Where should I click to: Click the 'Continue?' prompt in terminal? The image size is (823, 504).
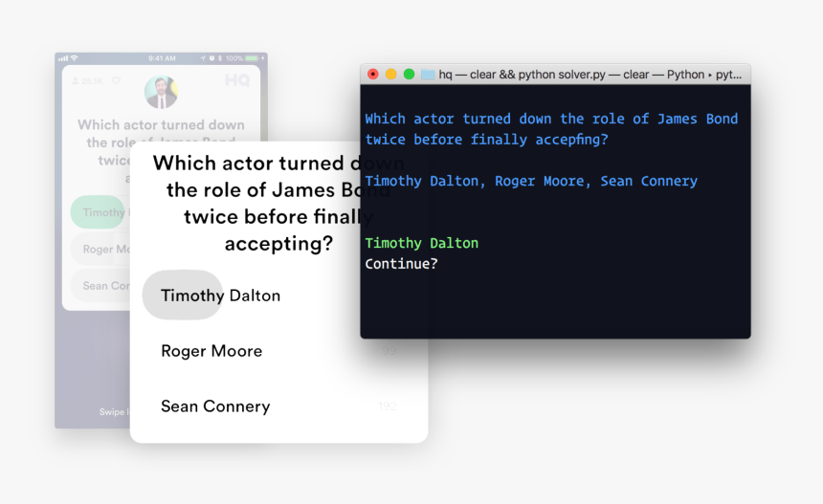tap(401, 264)
